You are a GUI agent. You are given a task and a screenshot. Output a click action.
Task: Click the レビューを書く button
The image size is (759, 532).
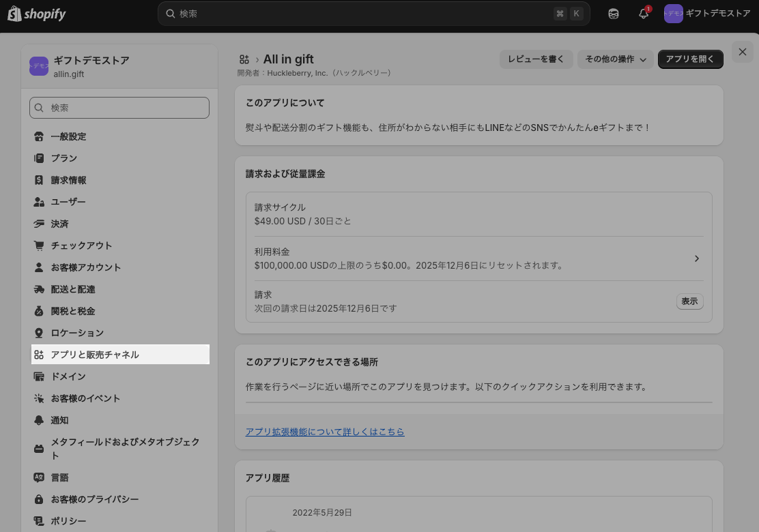click(x=536, y=59)
